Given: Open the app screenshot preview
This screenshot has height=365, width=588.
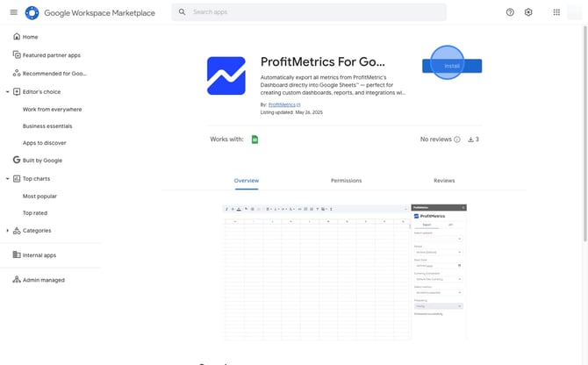Looking at the screenshot, I should pyautogui.click(x=345, y=272).
